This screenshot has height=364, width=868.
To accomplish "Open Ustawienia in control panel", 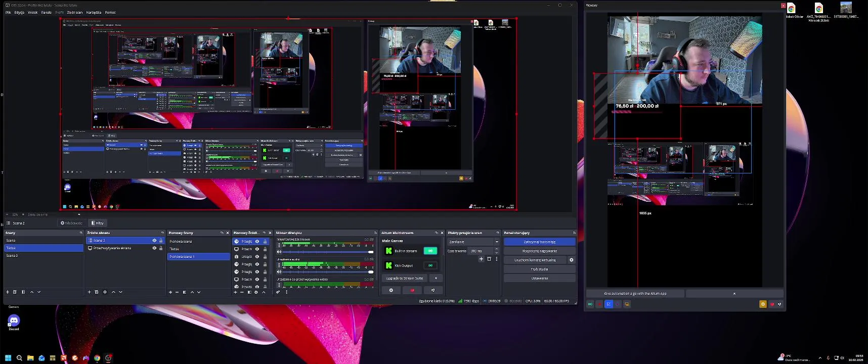I will [540, 278].
